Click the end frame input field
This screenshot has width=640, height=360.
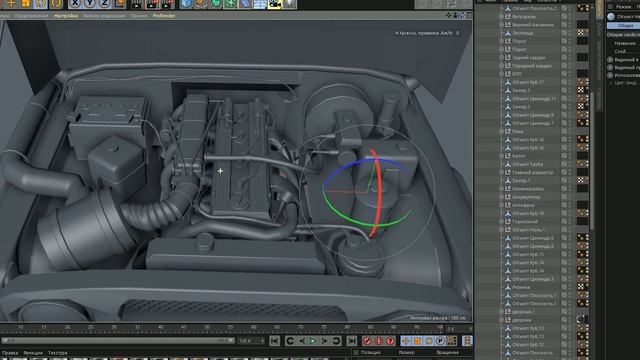[x=251, y=340]
